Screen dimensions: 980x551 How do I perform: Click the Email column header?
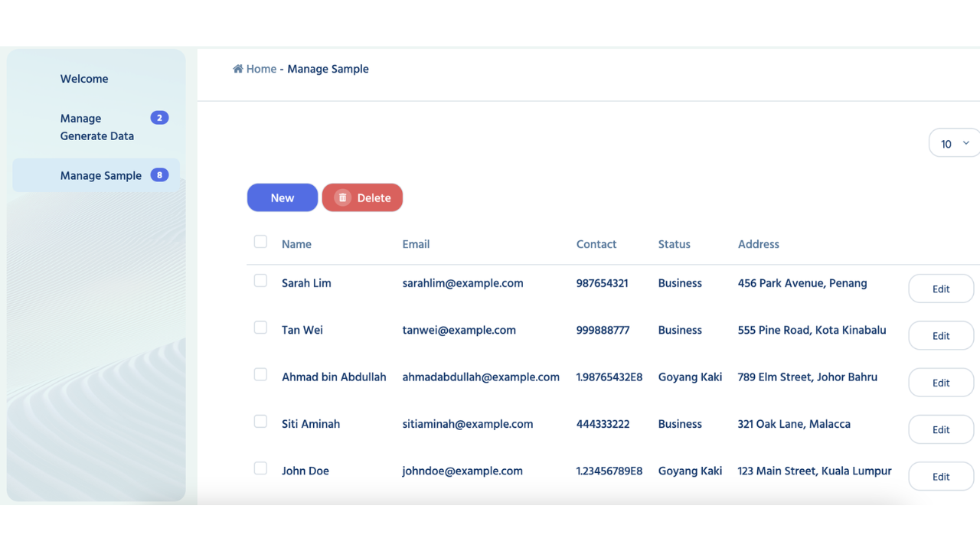click(x=416, y=244)
